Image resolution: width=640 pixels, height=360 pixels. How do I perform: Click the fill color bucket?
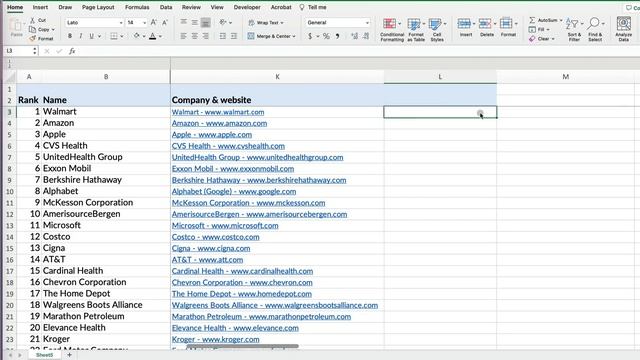coord(137,36)
